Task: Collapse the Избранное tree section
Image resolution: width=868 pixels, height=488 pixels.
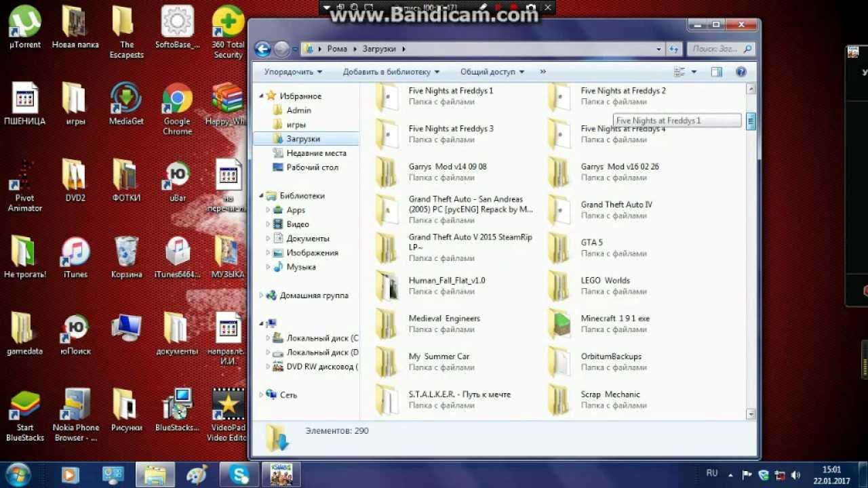Action: [x=262, y=96]
